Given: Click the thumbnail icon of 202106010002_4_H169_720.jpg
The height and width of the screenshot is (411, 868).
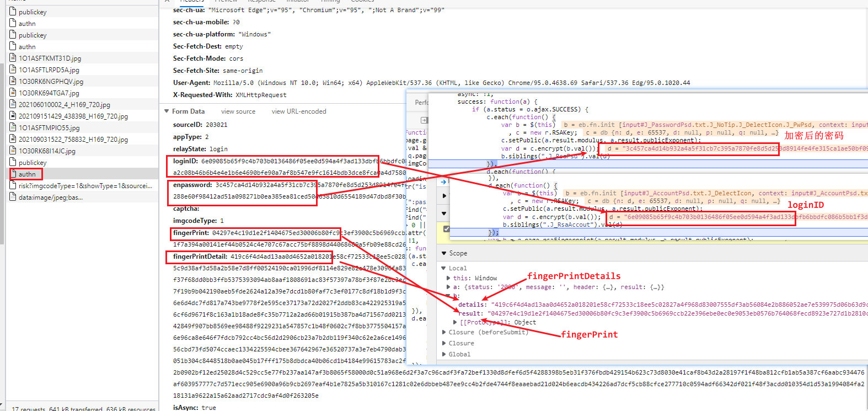Looking at the screenshot, I should [x=13, y=104].
